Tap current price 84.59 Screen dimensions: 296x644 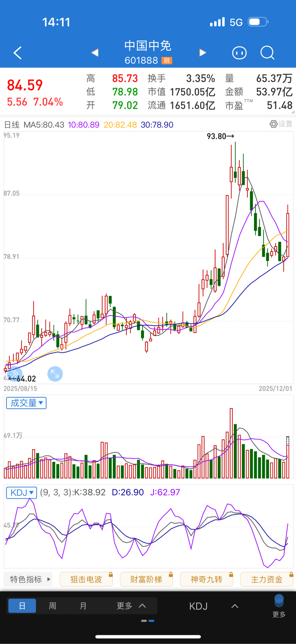click(x=25, y=85)
